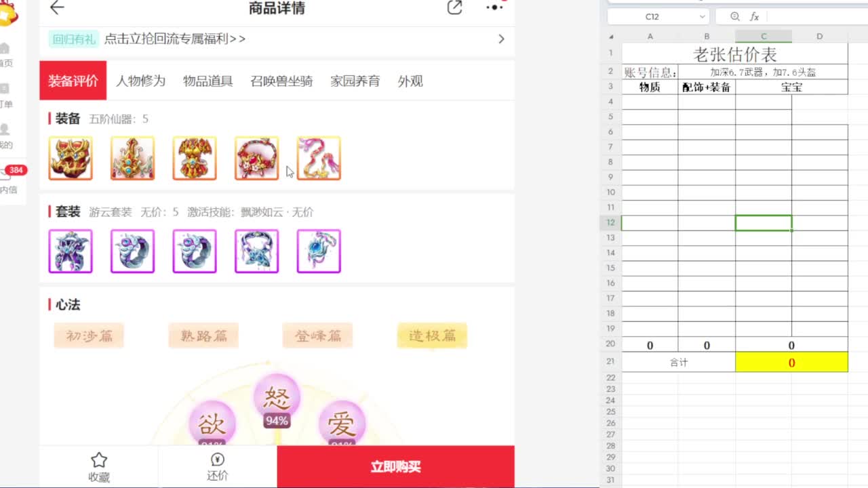
Task: View the purple-framed blue butterfly necklace icon
Action: (256, 251)
